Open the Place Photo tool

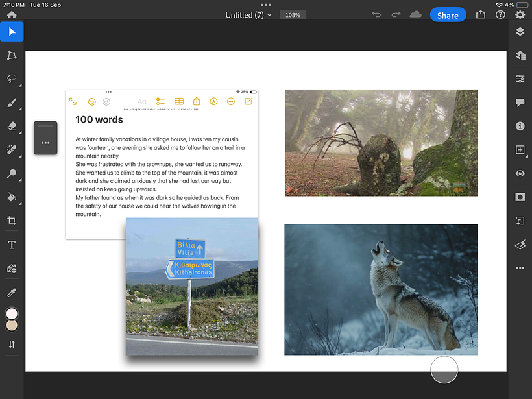[12, 268]
